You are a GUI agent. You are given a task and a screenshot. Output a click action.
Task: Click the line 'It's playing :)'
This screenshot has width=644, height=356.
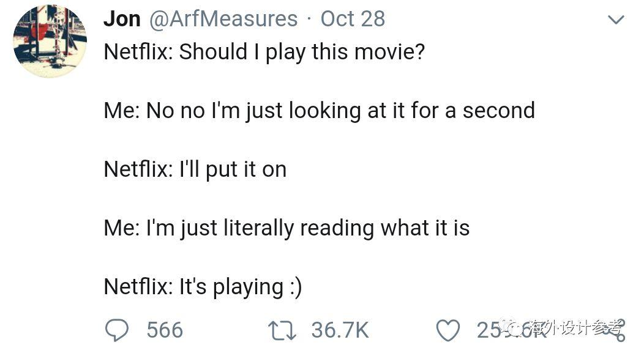pos(241,287)
